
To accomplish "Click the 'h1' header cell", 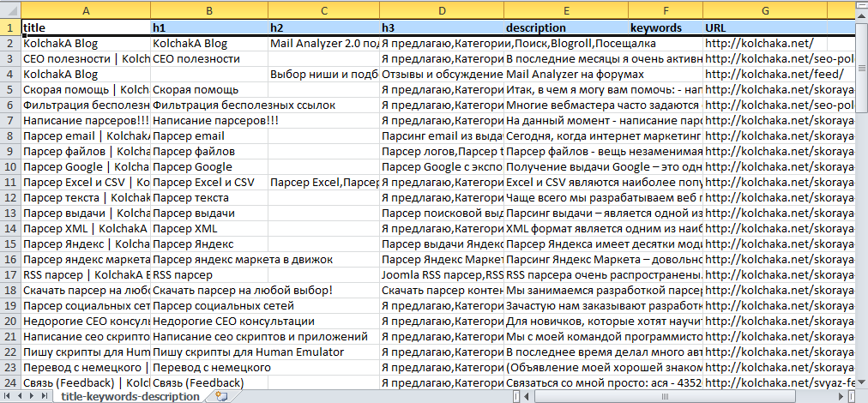I will (x=209, y=27).
